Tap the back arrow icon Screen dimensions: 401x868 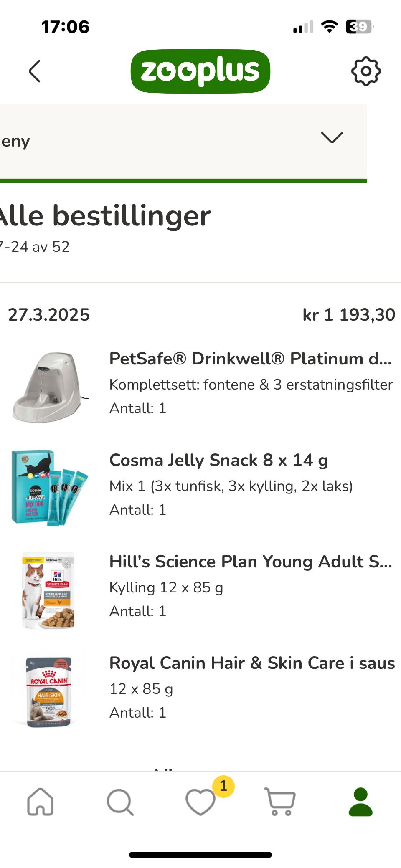(35, 71)
